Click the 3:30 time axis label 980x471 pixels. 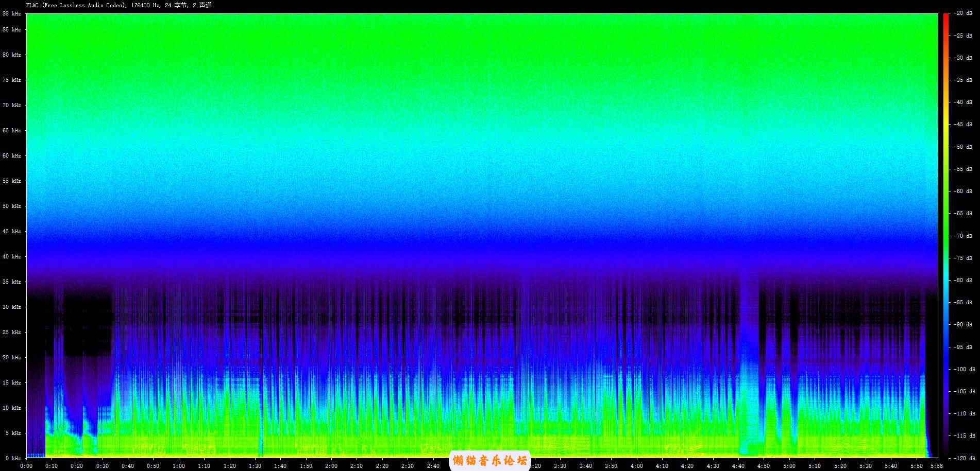pyautogui.click(x=560, y=466)
